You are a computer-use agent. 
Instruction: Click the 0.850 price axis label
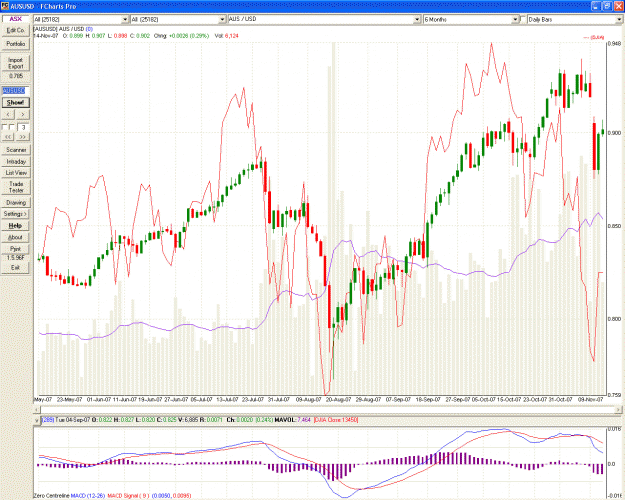[x=615, y=226]
